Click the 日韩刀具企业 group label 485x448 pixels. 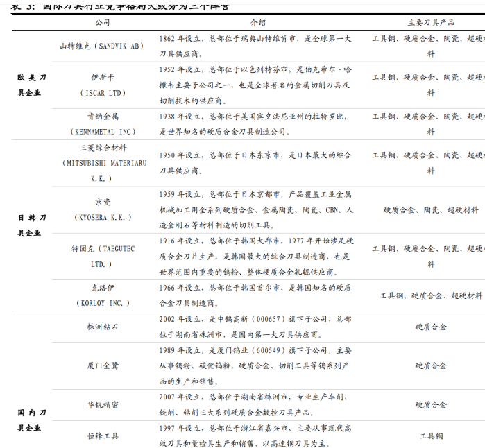31,225
